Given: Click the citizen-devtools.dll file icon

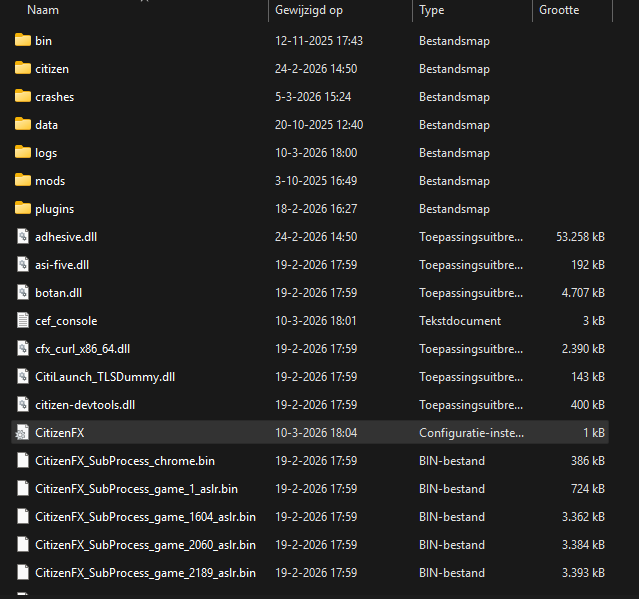Looking at the screenshot, I should [x=23, y=405].
